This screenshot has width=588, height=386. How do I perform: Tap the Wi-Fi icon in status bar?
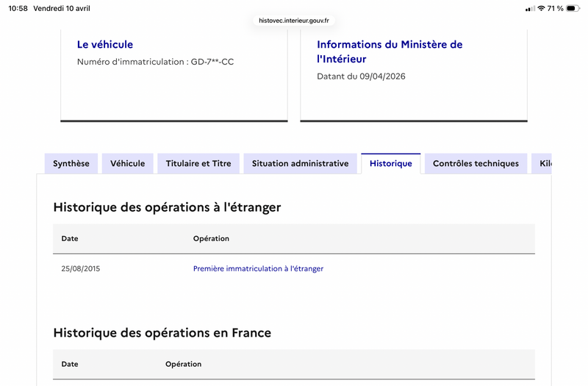point(541,8)
